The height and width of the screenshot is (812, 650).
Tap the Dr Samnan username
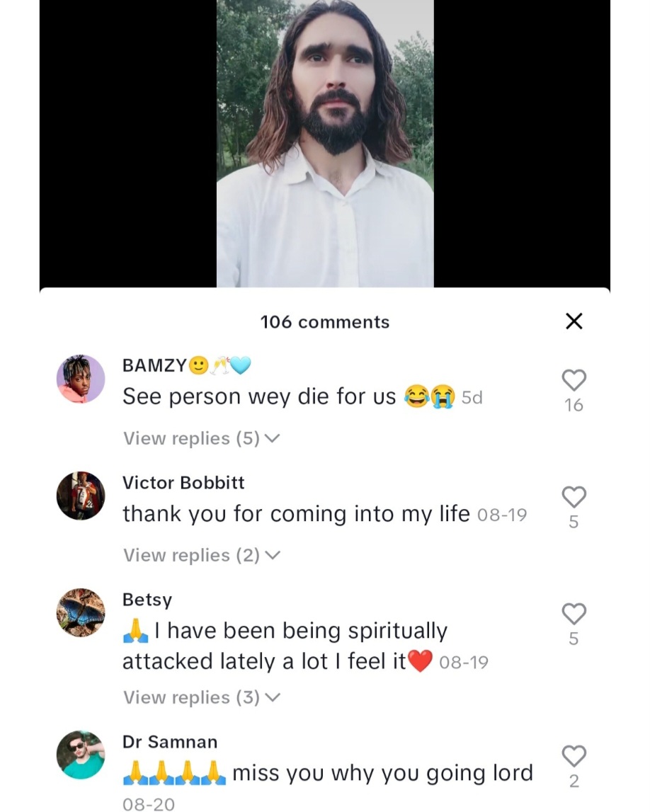tap(170, 742)
